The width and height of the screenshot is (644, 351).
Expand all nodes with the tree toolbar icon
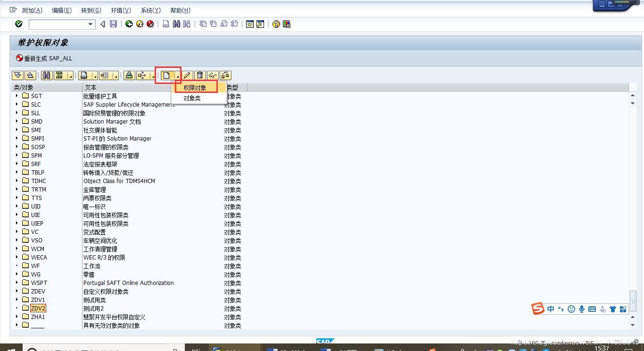pos(18,75)
